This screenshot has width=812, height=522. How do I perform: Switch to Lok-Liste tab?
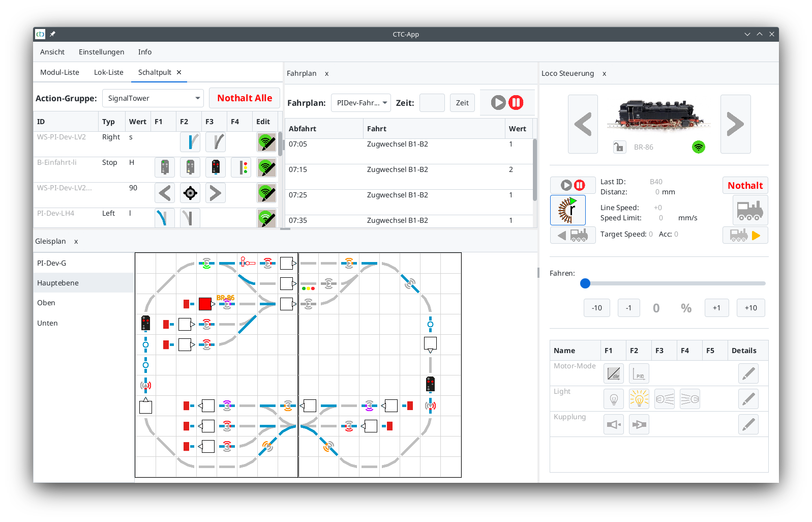coord(109,72)
